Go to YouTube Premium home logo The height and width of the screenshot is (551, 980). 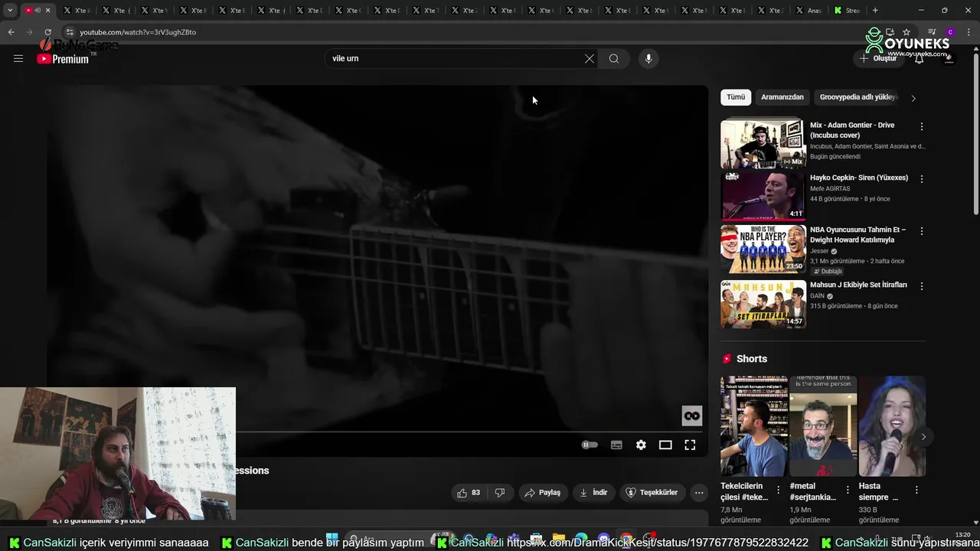point(63,59)
